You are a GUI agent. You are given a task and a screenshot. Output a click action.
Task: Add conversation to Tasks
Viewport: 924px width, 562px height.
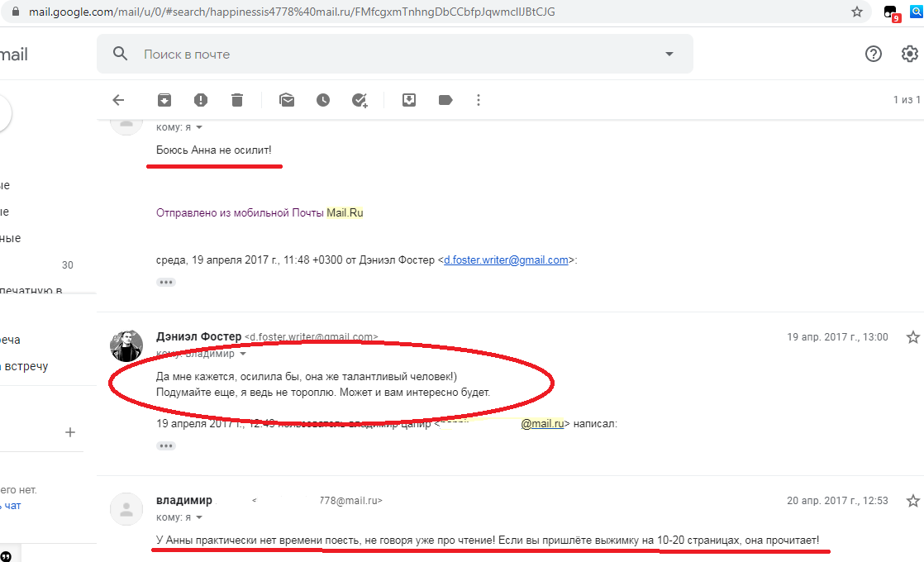(x=360, y=100)
